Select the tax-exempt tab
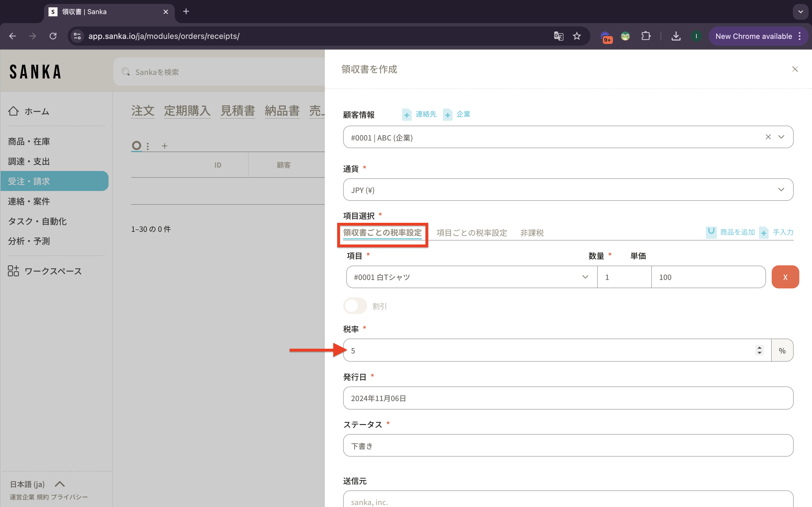This screenshot has width=812, height=507. pyautogui.click(x=532, y=233)
